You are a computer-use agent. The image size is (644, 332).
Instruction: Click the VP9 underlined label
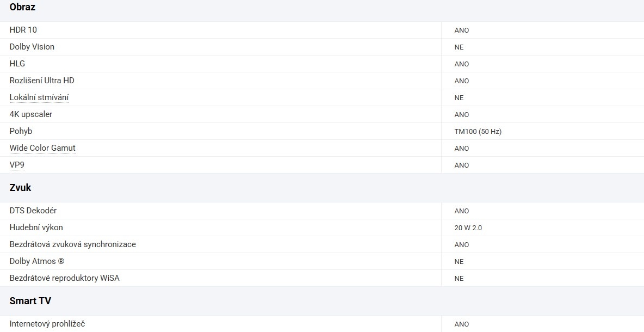(x=17, y=165)
